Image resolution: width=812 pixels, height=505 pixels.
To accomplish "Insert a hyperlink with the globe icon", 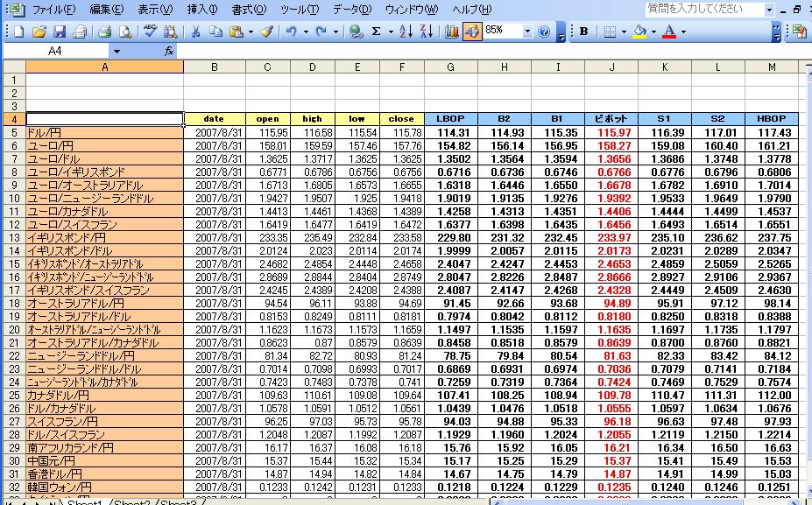I will point(356,32).
